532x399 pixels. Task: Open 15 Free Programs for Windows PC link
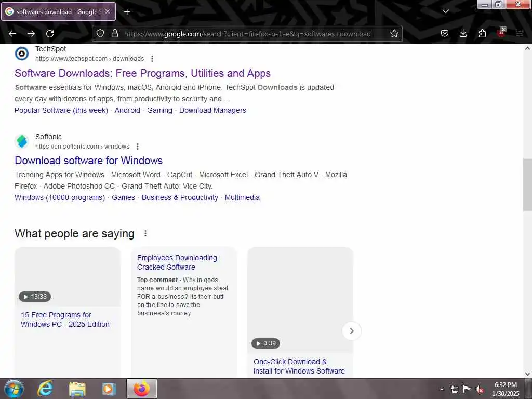point(65,320)
